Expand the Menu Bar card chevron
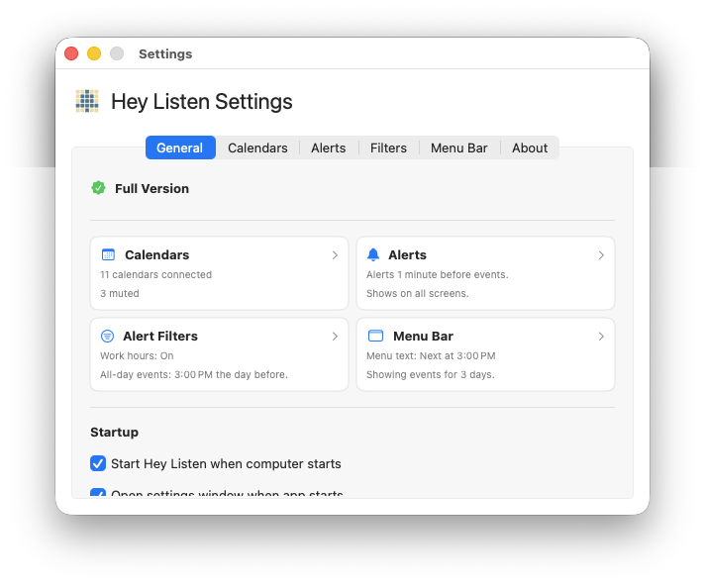The width and height of the screenshot is (705, 588). [601, 337]
